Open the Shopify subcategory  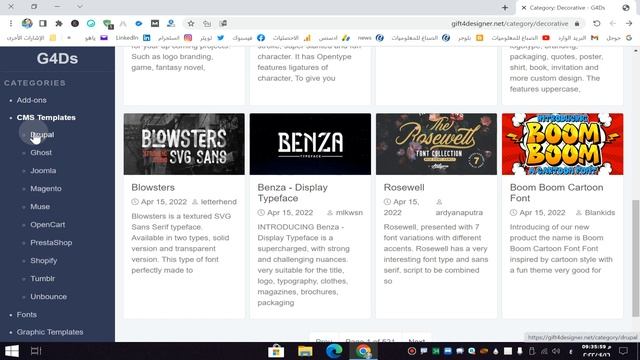(43, 260)
